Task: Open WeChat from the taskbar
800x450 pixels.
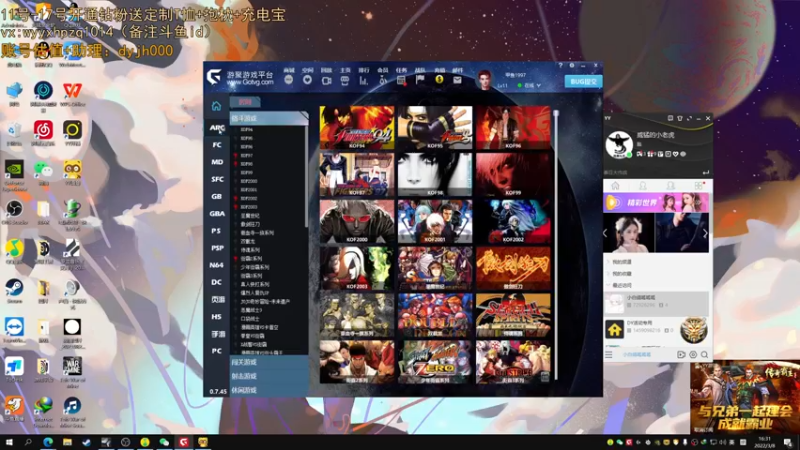Action: 164,442
